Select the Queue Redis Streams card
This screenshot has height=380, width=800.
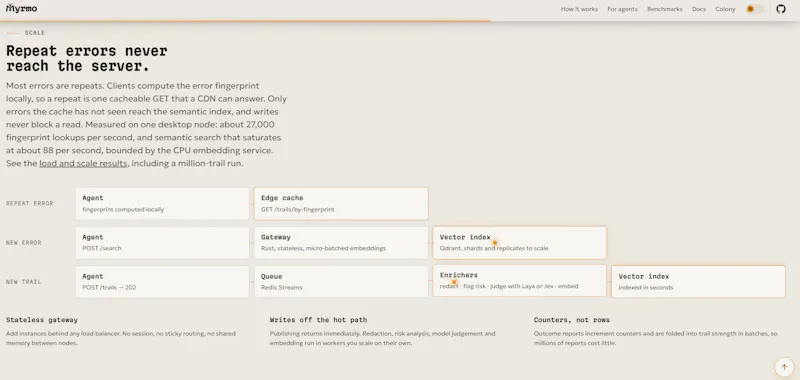point(341,282)
